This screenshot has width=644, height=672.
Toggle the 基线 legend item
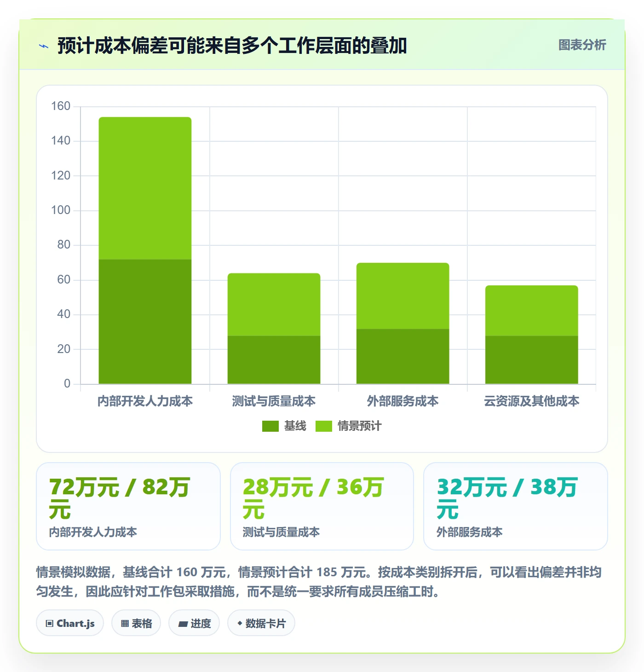284,426
